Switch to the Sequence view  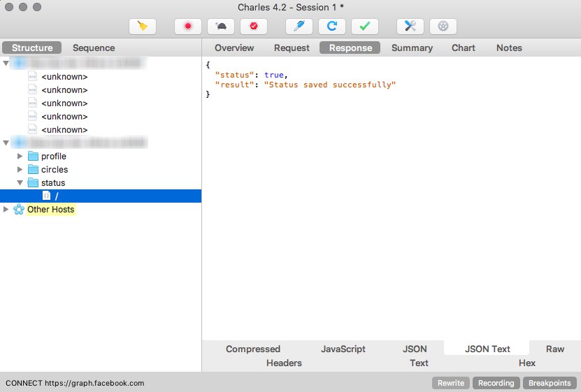coord(94,48)
